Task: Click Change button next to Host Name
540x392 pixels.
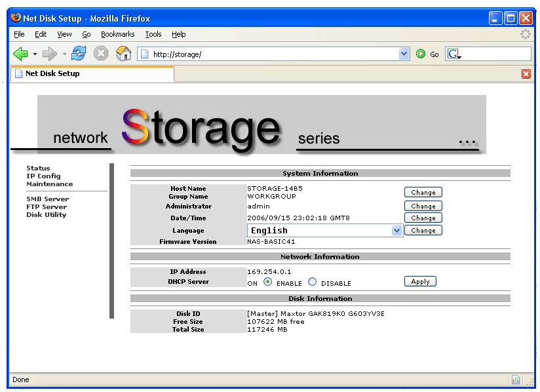Action: tap(423, 192)
